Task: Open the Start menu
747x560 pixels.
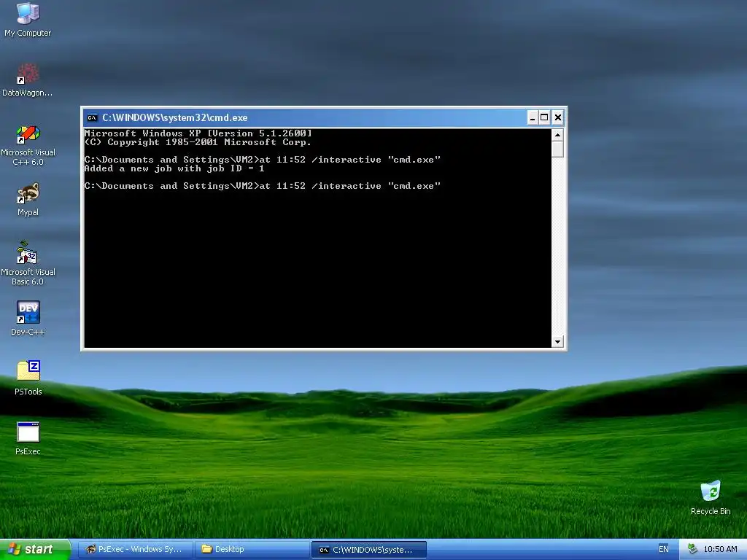Action: pos(35,549)
